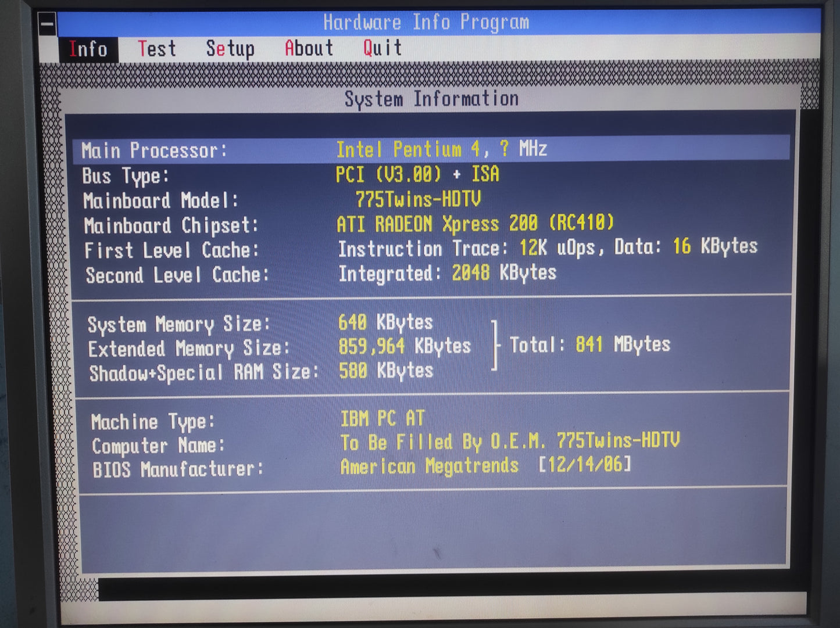The width and height of the screenshot is (840, 628).
Task: Select the highlighted Main Processor row
Action: pos(430,150)
